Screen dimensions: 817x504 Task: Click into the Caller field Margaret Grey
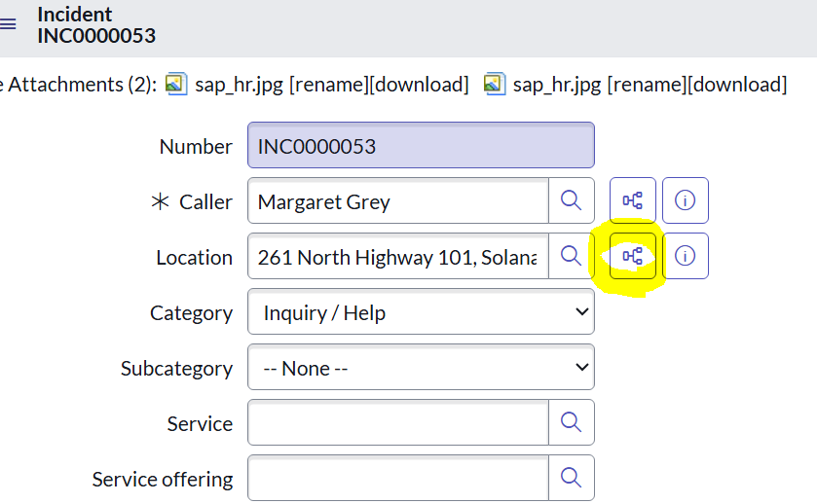[x=398, y=200]
